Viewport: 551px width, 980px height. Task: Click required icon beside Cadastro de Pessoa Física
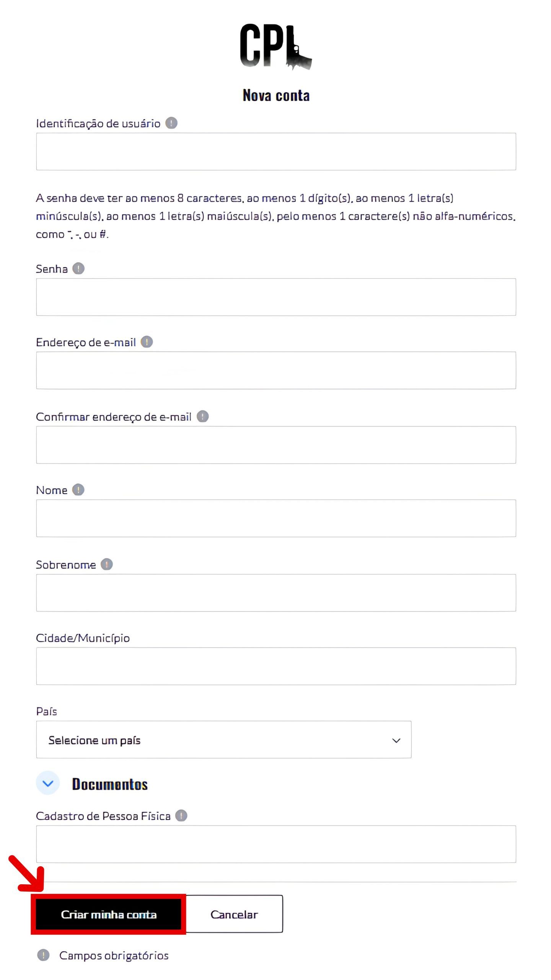click(181, 815)
